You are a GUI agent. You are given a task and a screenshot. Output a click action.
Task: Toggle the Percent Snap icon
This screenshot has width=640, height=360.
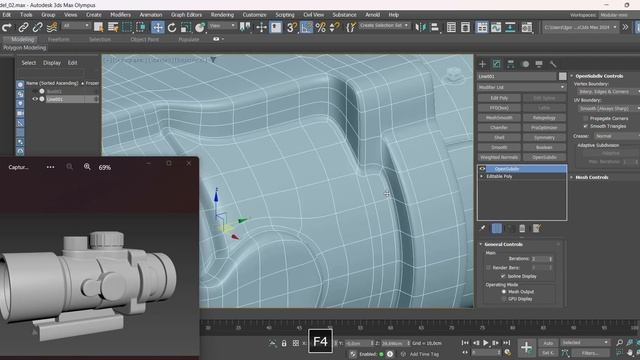point(321,27)
